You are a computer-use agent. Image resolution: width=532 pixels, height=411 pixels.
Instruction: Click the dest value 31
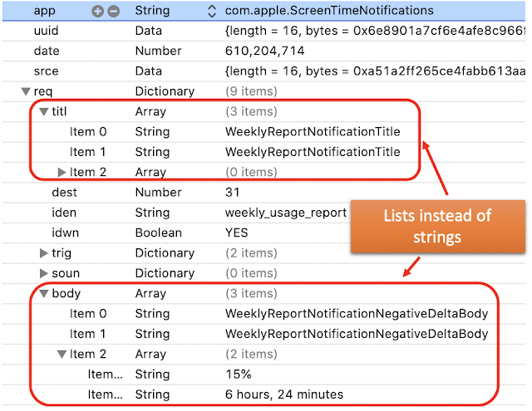tap(233, 192)
